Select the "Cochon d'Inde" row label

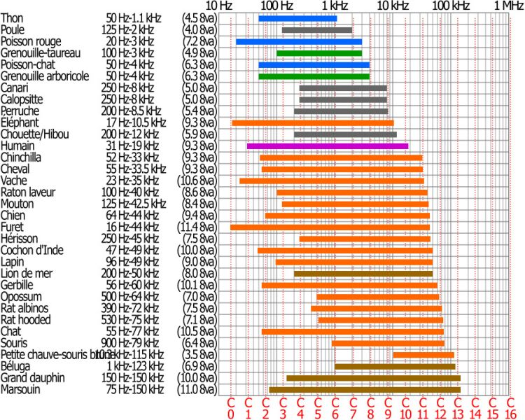click(30, 251)
